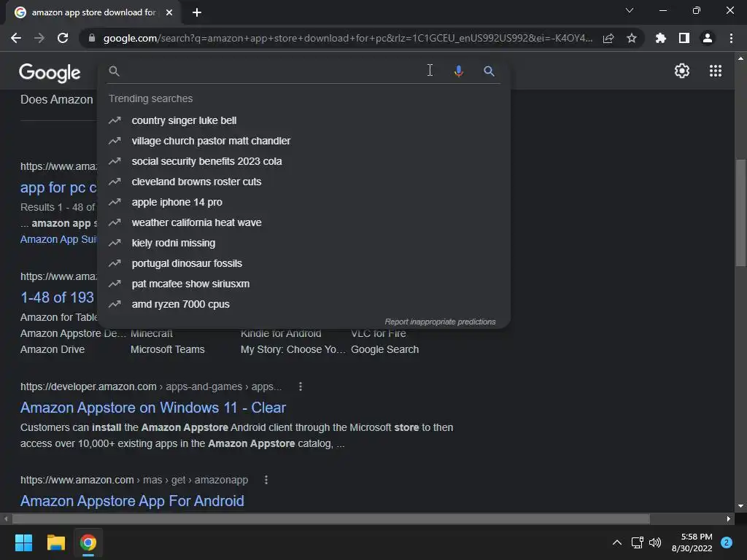Image resolution: width=747 pixels, height=560 pixels.
Task: Select suggestion country singer luke bell
Action: (304, 120)
